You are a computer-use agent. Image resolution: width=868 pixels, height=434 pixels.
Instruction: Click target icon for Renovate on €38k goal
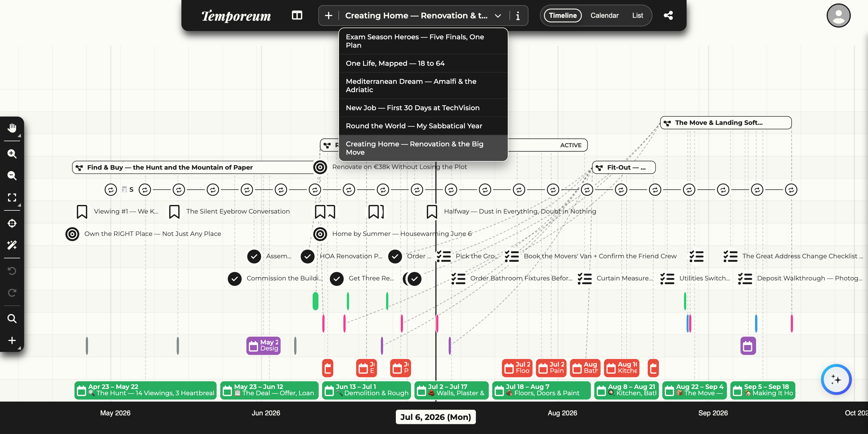click(320, 167)
